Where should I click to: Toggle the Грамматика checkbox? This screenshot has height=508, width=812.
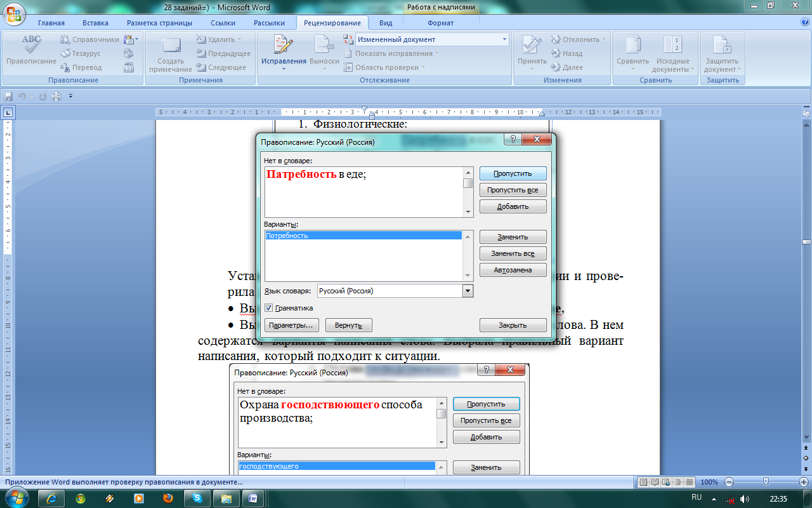pos(269,308)
